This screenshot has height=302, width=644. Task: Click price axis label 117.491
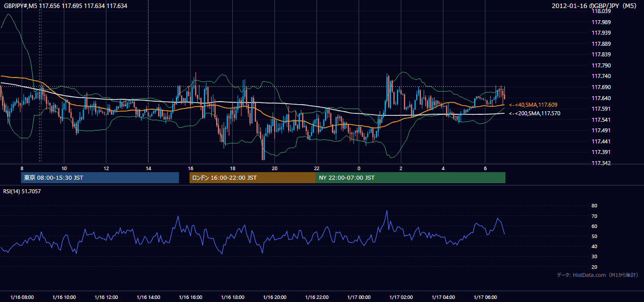(x=601, y=130)
